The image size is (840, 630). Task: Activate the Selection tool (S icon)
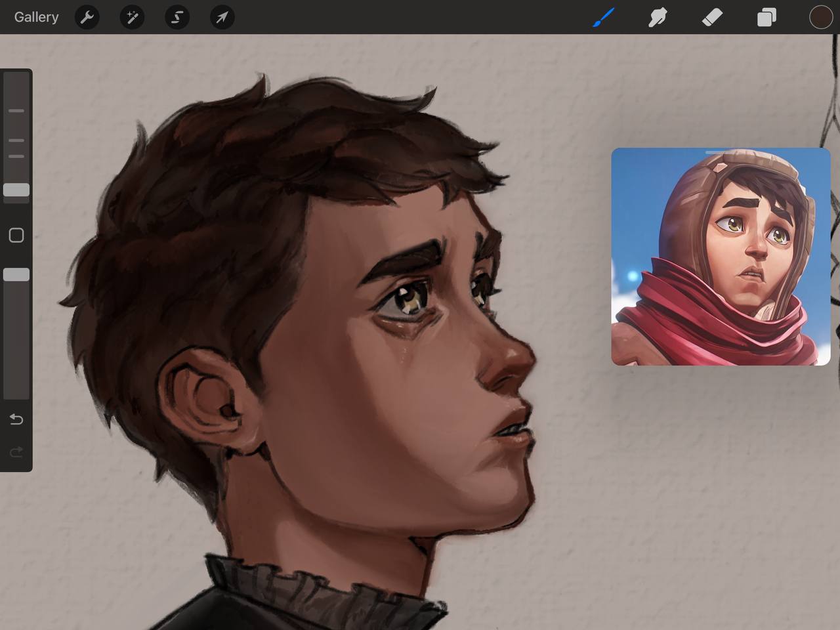click(177, 17)
